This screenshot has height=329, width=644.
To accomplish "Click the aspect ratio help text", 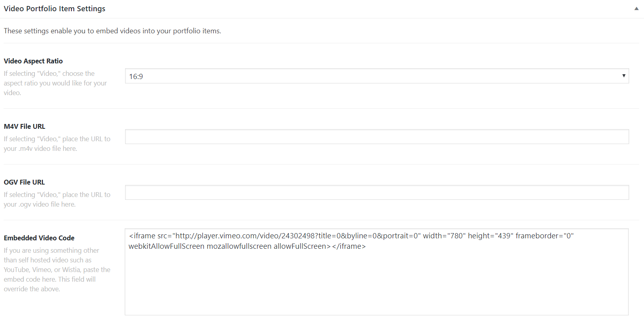I will point(55,83).
